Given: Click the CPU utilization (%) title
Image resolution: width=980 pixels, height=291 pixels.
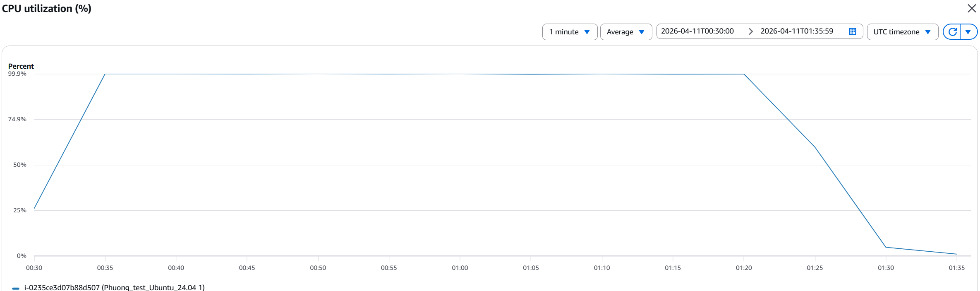Looking at the screenshot, I should 47,9.
